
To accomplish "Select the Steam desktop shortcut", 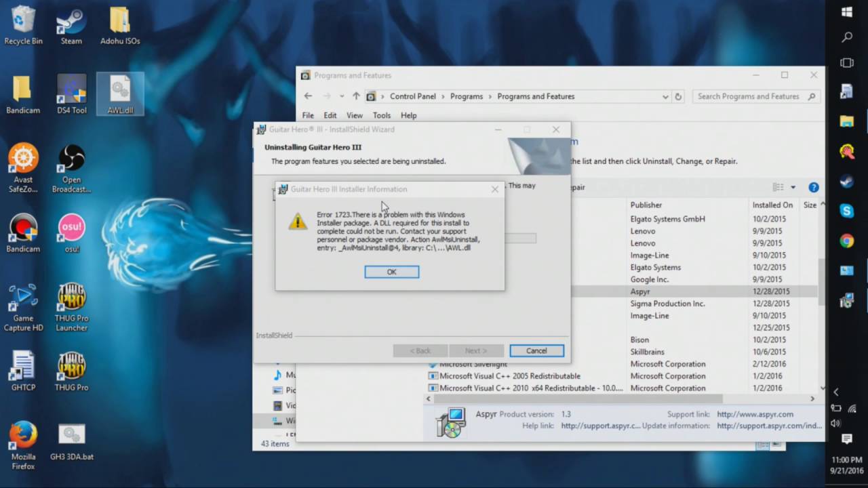I will point(71,26).
